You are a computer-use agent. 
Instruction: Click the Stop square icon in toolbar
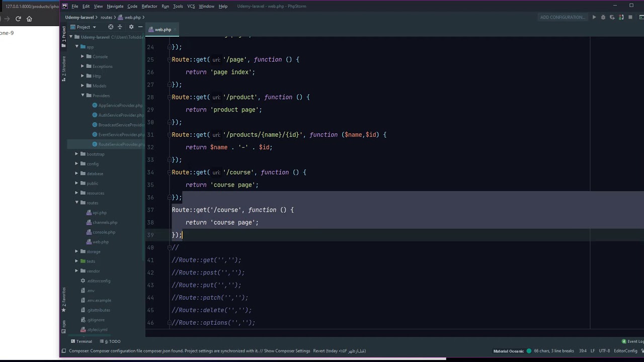(630, 17)
